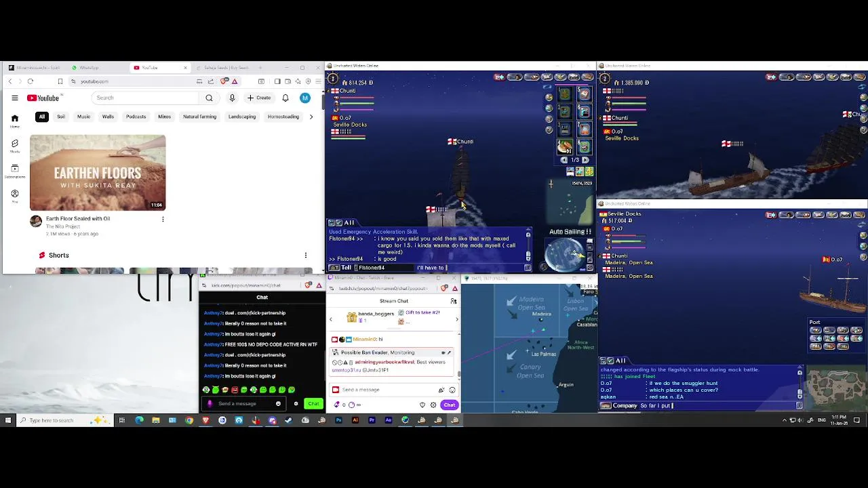Open the YouTube guide hamburger menu
The height and width of the screenshot is (488, 868).
pyautogui.click(x=14, y=98)
